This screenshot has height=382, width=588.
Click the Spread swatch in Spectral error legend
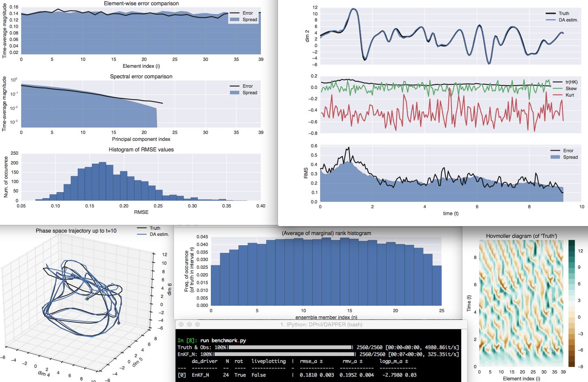point(234,93)
